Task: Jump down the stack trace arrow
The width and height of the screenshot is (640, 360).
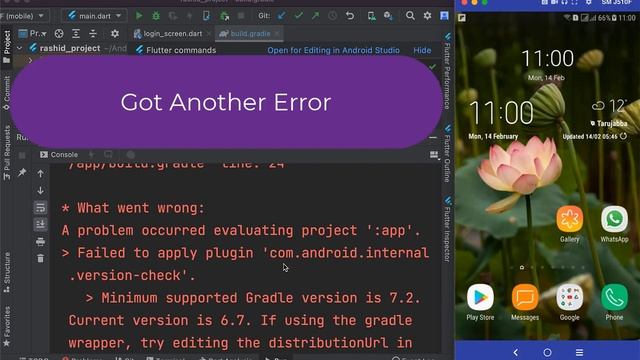Action: pyautogui.click(x=40, y=191)
